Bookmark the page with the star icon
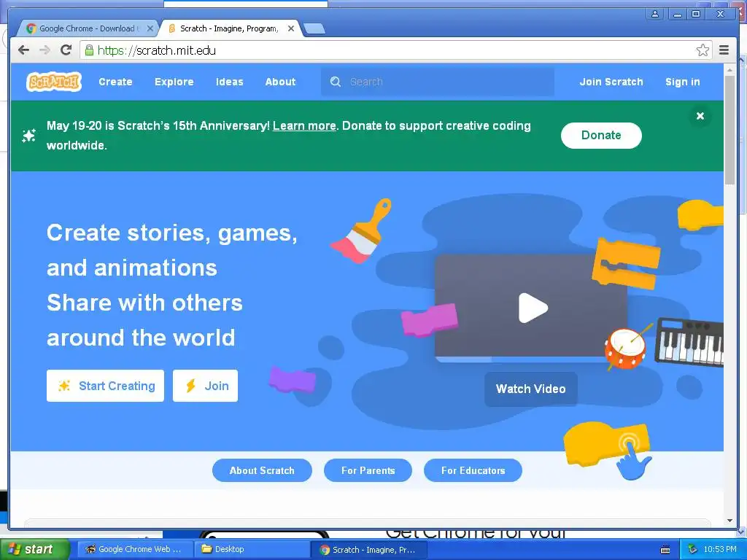This screenshot has width=747, height=560. tap(703, 50)
